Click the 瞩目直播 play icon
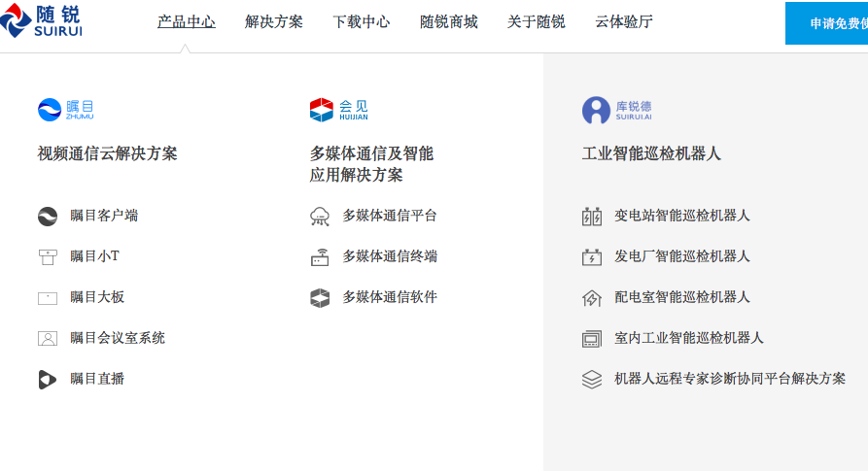Viewport: 868px width, 471px height. pyautogui.click(x=47, y=380)
